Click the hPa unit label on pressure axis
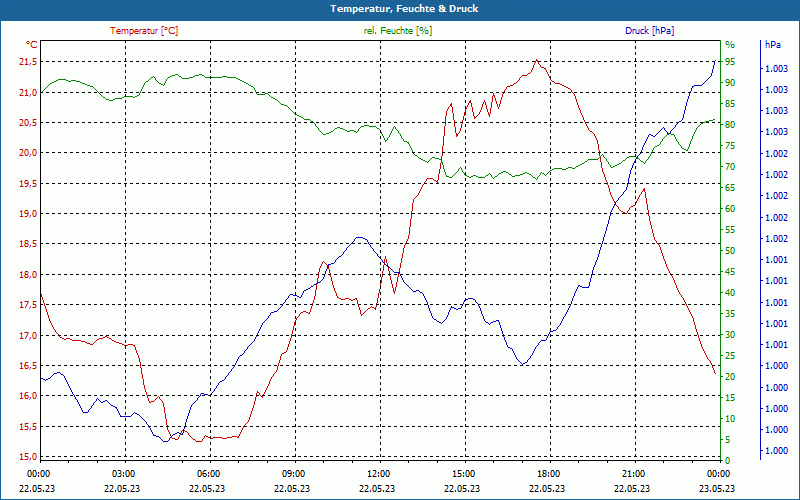The image size is (800, 500). click(772, 44)
